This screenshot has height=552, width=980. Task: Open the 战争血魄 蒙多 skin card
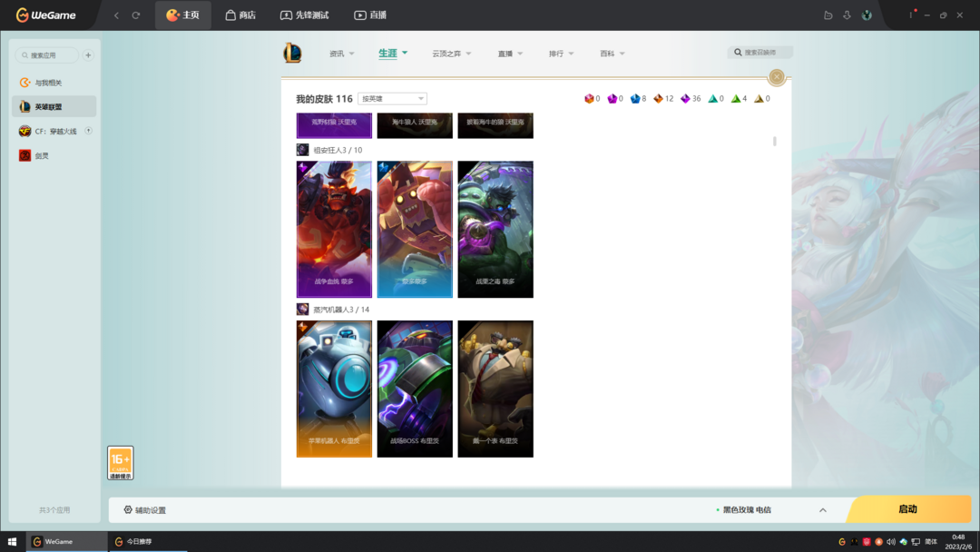[x=334, y=230]
